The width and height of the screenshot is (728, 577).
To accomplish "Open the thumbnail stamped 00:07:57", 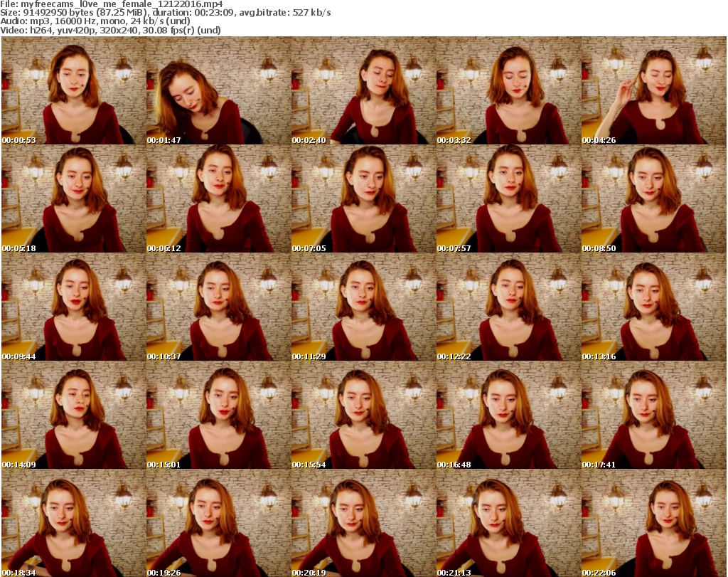I will (509, 198).
